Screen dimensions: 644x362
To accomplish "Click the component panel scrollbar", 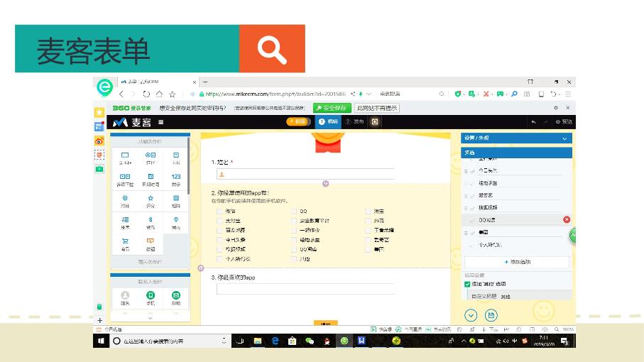I will (x=188, y=166).
